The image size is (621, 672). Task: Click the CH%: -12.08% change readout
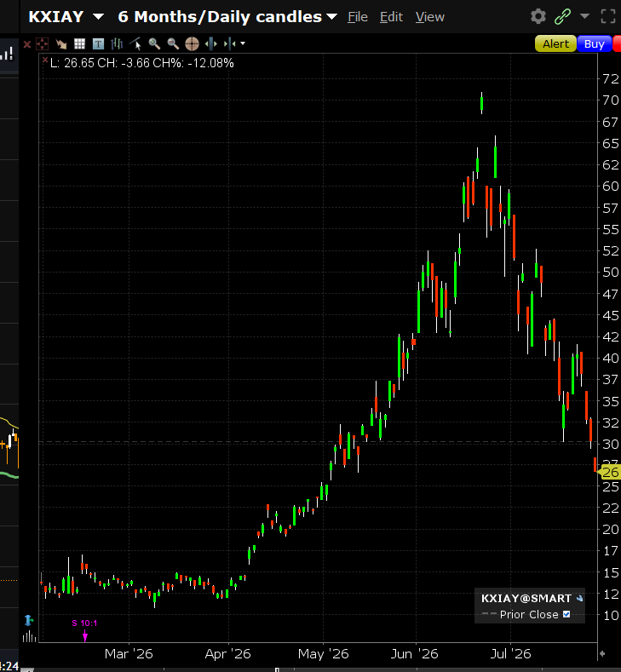coord(193,63)
